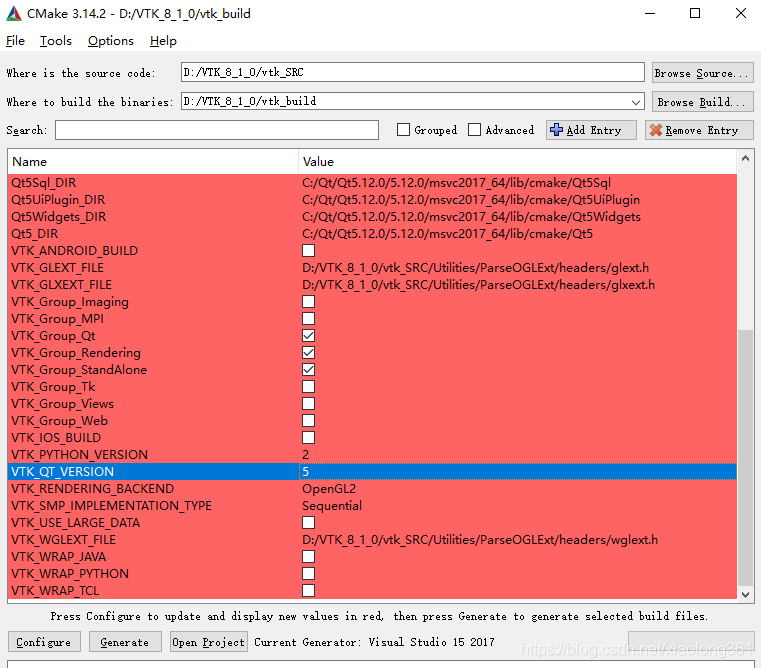Select the Qt5Sql_DIR entry

pos(44,183)
